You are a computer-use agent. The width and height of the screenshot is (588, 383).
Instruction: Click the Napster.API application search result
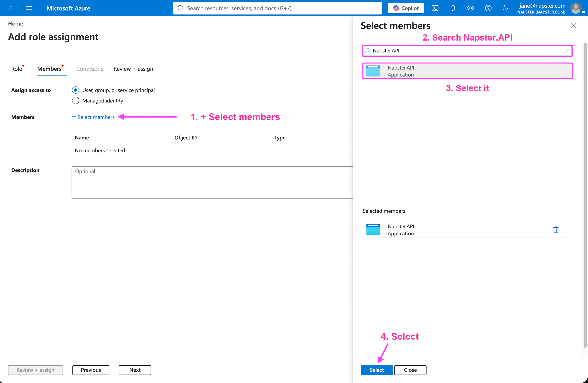(x=467, y=71)
